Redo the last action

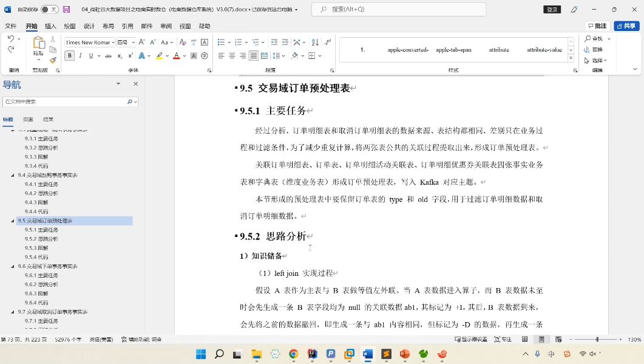coord(11,49)
